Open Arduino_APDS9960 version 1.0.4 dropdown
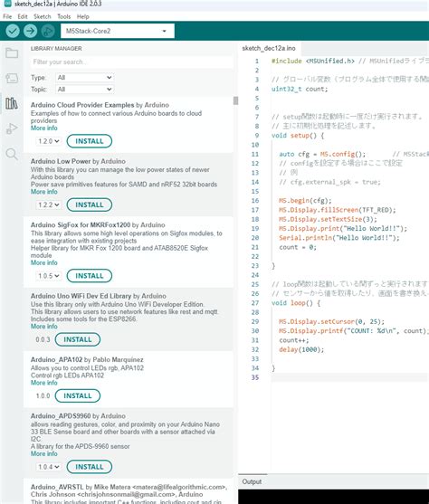This screenshot has width=429, height=504. 48,467
